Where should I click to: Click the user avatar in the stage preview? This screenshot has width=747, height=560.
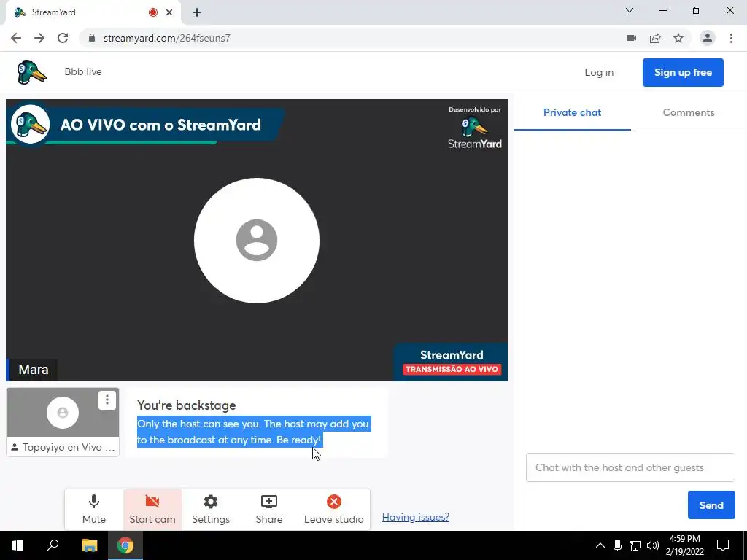tap(257, 241)
